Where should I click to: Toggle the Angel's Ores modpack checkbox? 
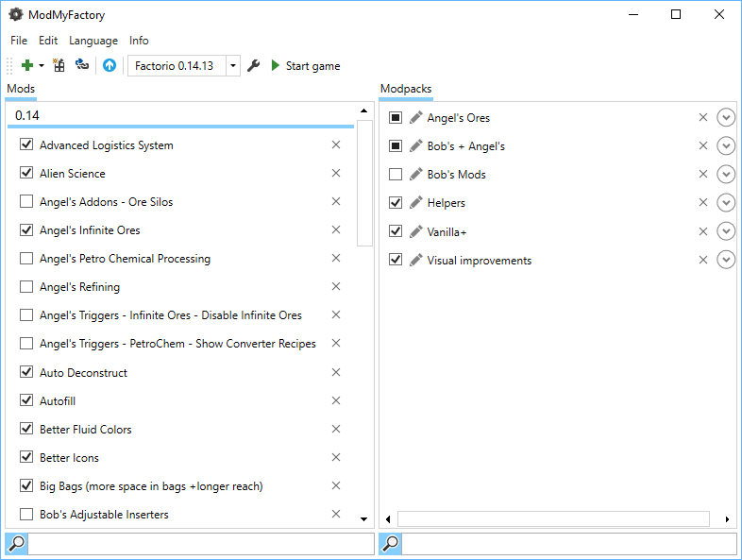coord(396,117)
